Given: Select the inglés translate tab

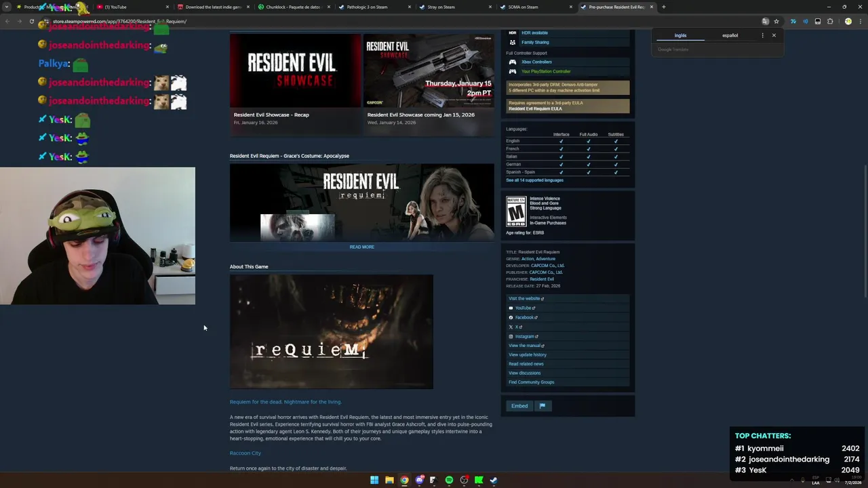Looking at the screenshot, I should (x=680, y=35).
